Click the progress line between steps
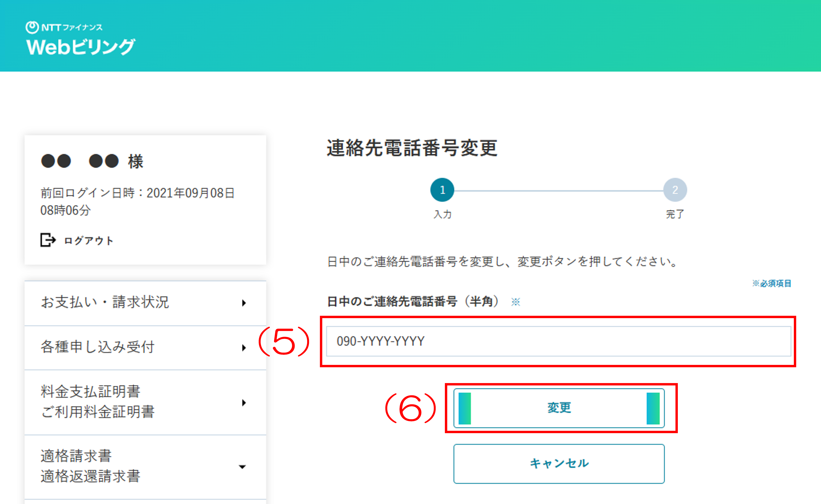This screenshot has width=821, height=504. [x=559, y=191]
